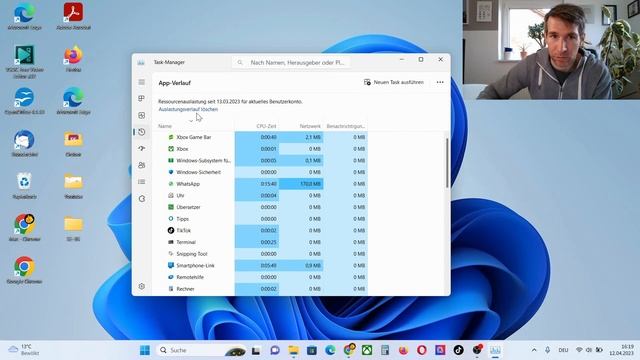
Task: Sort by Netzwerk column header
Action: pyautogui.click(x=310, y=126)
